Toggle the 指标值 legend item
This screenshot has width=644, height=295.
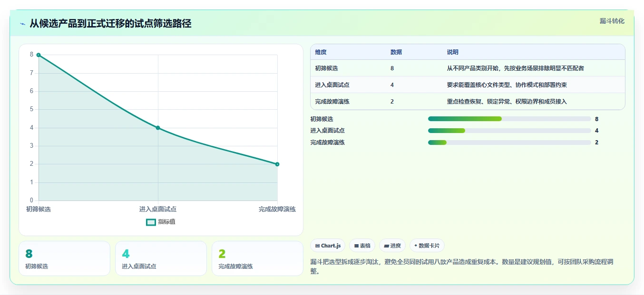click(x=161, y=222)
